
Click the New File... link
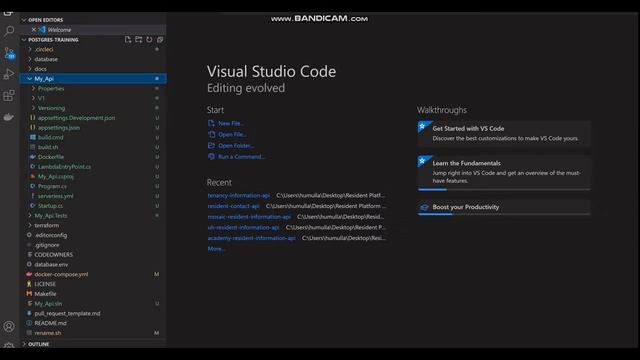tap(231, 123)
